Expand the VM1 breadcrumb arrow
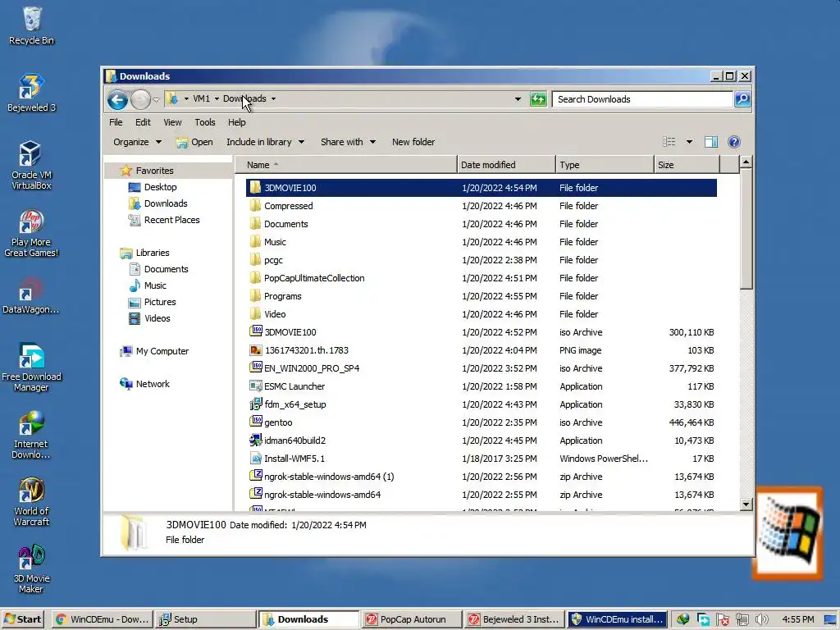This screenshot has height=630, width=840. tap(217, 99)
